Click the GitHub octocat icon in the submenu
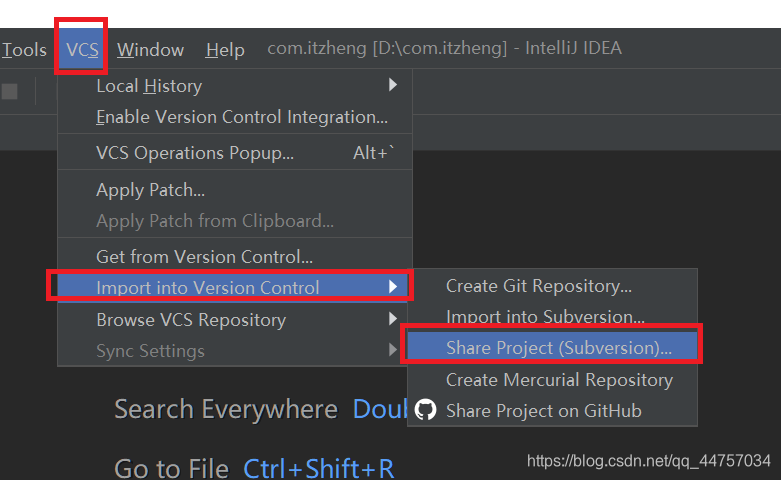The width and height of the screenshot is (781, 480). tap(426, 411)
